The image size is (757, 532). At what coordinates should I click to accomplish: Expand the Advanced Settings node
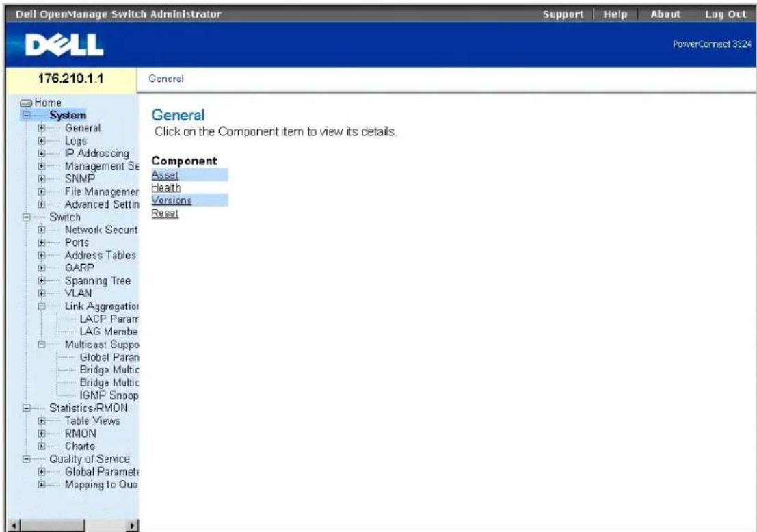(x=42, y=204)
